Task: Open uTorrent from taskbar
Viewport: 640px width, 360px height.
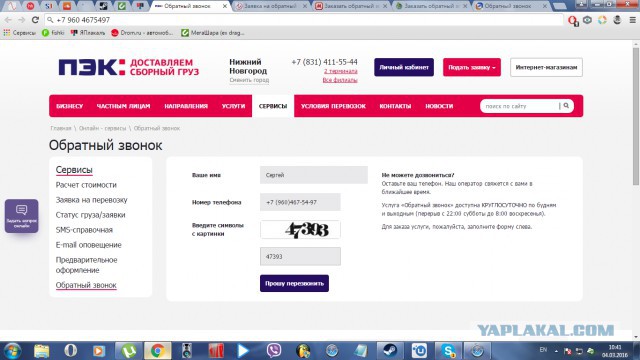Action: pyautogui.click(x=129, y=351)
